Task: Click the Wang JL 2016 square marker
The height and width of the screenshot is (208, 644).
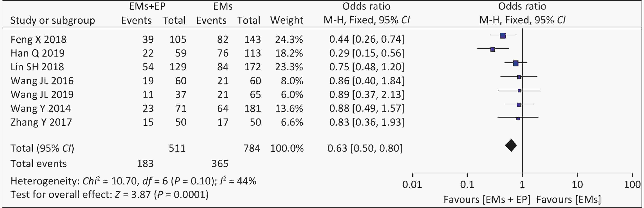Action: pos(519,77)
